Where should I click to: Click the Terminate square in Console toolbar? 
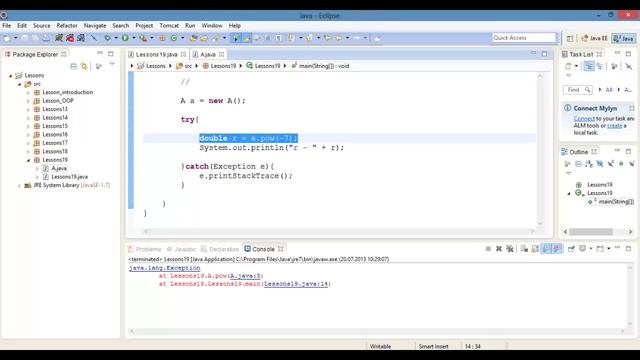(488, 249)
